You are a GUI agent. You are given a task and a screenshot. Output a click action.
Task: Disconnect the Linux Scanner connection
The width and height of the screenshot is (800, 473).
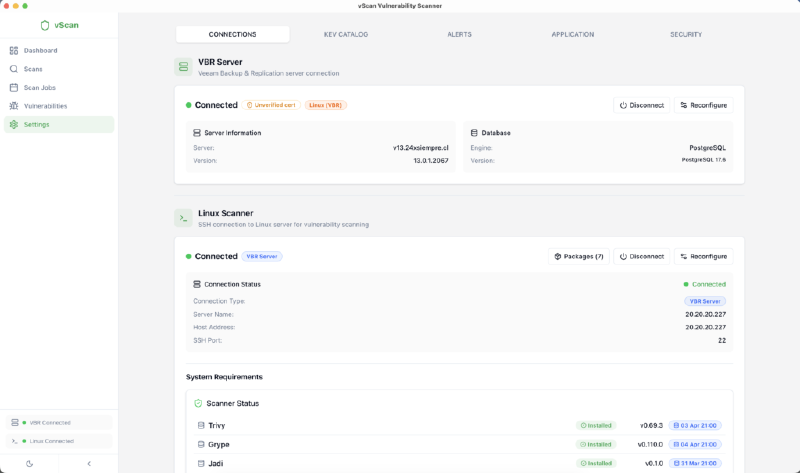coord(641,256)
